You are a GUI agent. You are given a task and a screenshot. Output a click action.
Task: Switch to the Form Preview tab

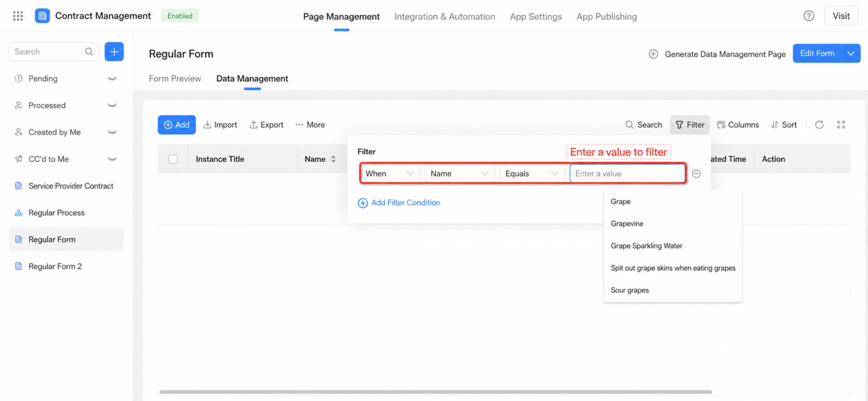coord(175,78)
